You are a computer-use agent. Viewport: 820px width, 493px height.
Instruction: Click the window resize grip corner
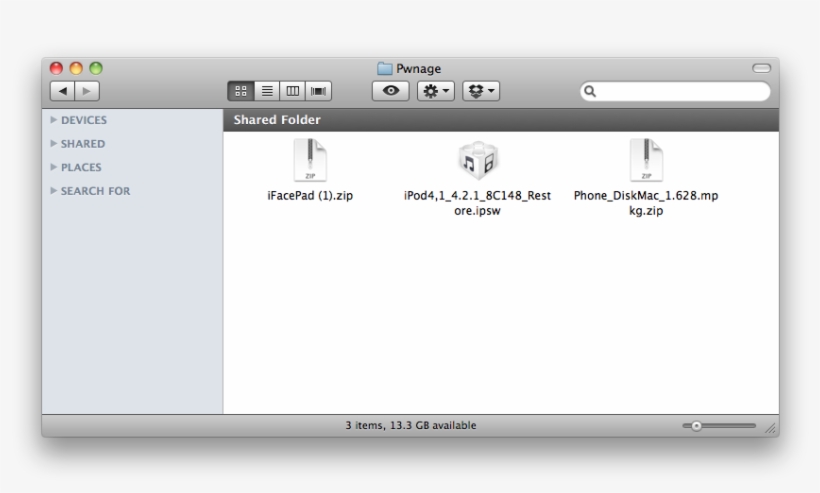pyautogui.click(x=771, y=428)
